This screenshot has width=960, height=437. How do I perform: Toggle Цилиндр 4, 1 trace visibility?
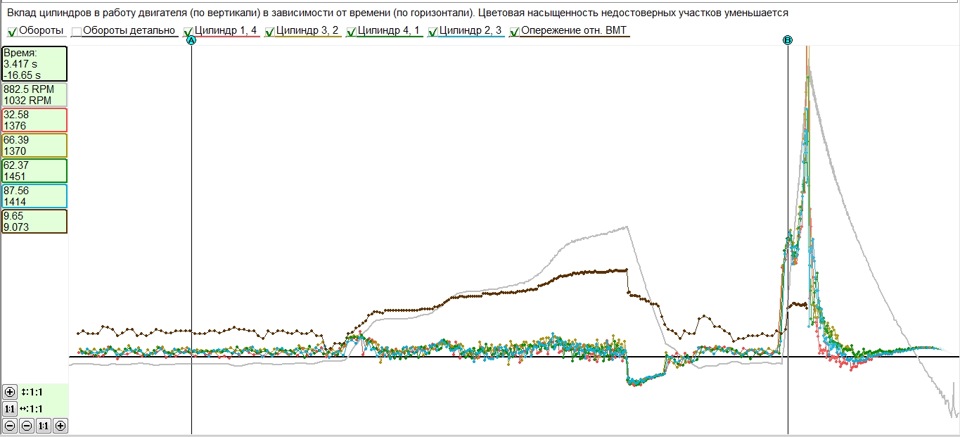(351, 31)
